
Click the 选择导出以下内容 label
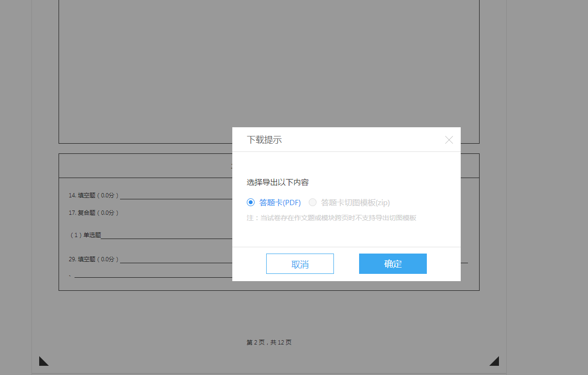coord(278,182)
